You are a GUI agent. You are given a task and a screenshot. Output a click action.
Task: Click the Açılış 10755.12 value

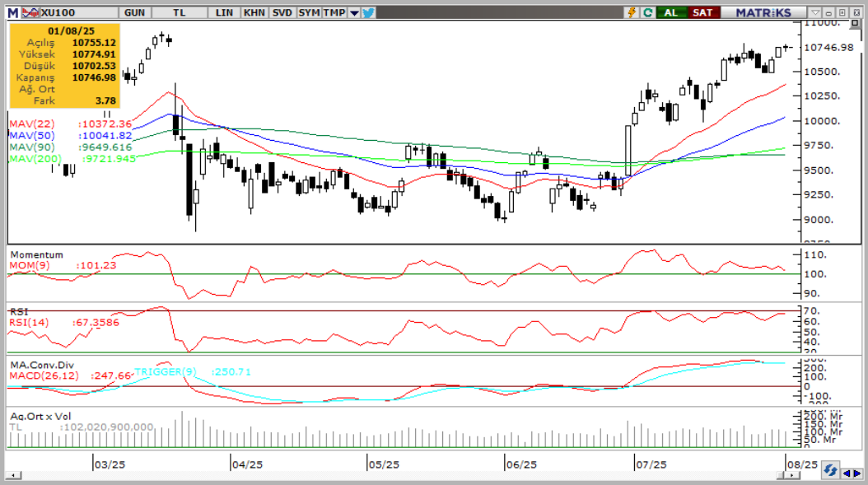pyautogui.click(x=94, y=43)
